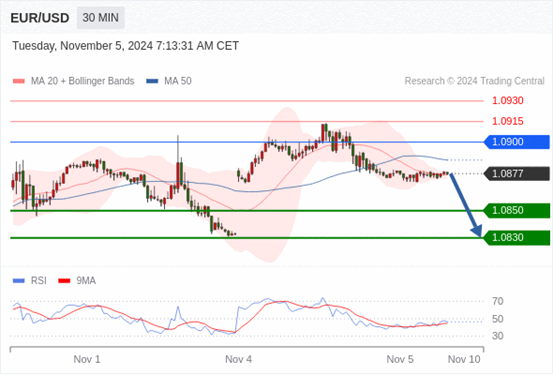Screen dimensions: 553x375
Task: Toggle the RSI legend marker
Action: 19,281
